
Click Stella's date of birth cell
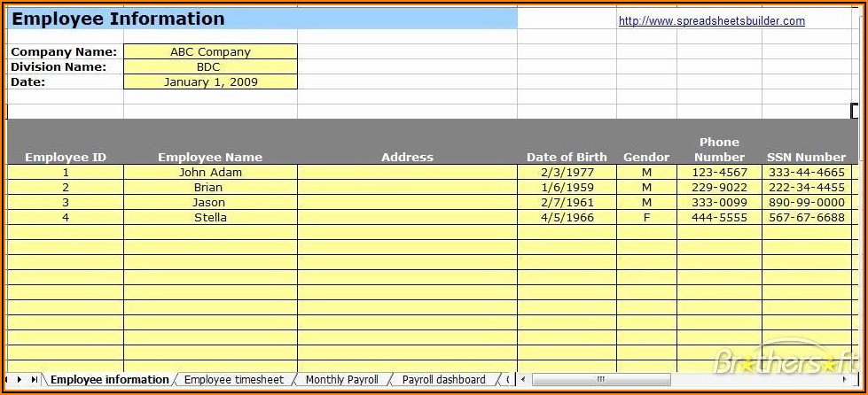click(567, 218)
